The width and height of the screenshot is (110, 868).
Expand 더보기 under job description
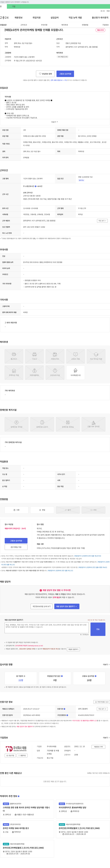point(55,122)
